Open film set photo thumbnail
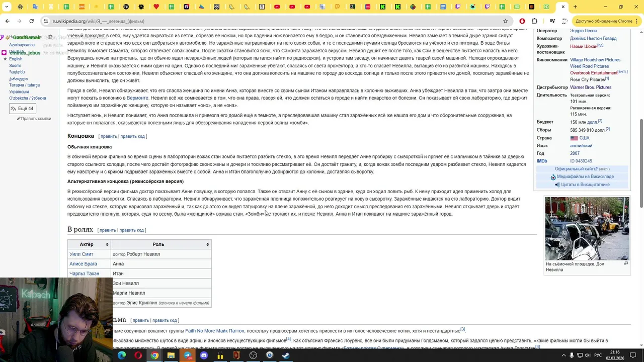 (x=587, y=228)
